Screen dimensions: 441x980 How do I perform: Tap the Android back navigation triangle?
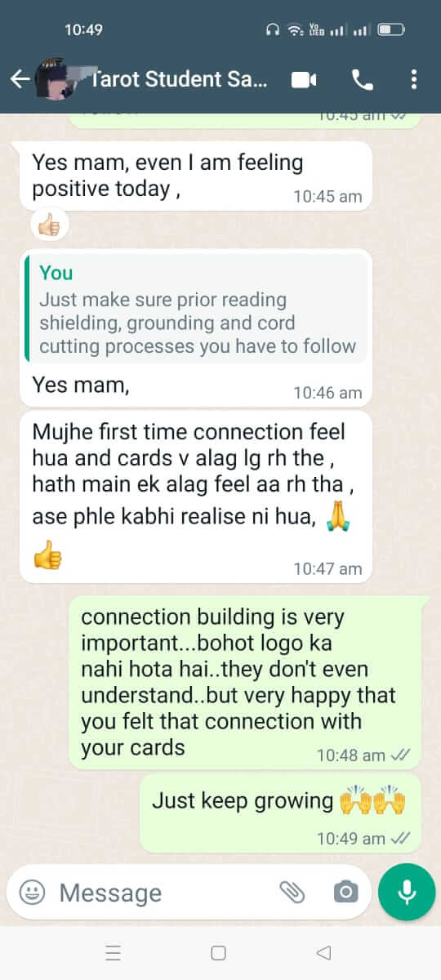[323, 953]
